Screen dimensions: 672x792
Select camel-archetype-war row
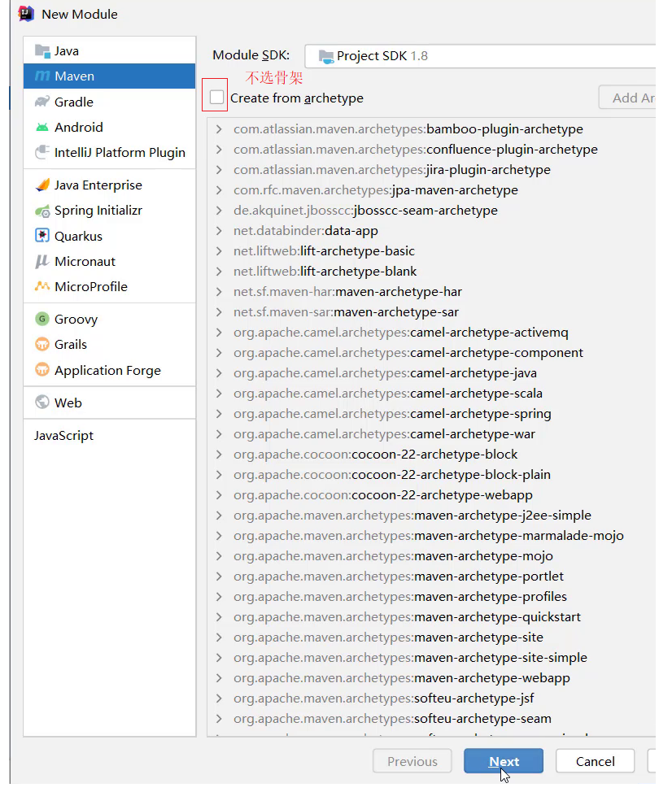click(x=431, y=434)
